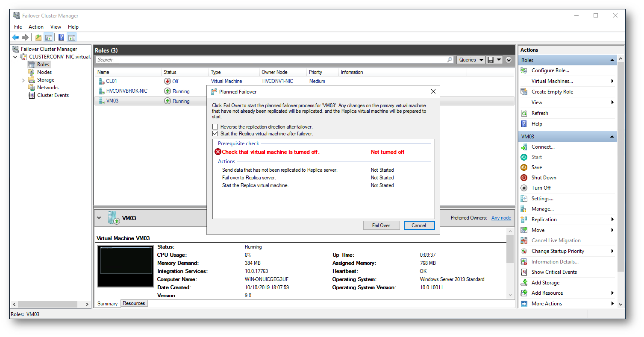Select Nodes in the cluster tree
Viewport: 644px width, 337px height.
(44, 72)
